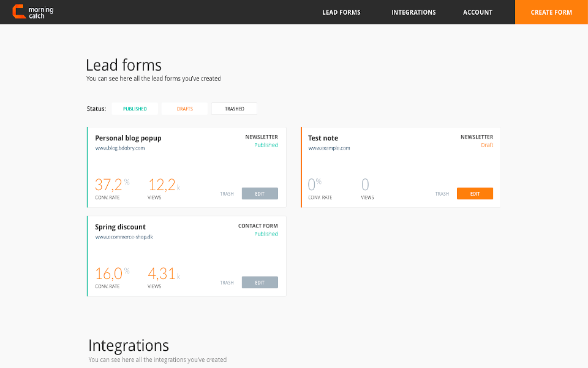Select the 37,2 conversion rate value
The image size is (588, 368).
(109, 185)
